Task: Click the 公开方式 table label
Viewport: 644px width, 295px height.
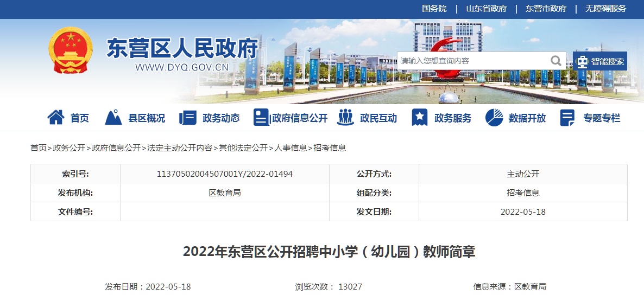Action: pyautogui.click(x=374, y=174)
